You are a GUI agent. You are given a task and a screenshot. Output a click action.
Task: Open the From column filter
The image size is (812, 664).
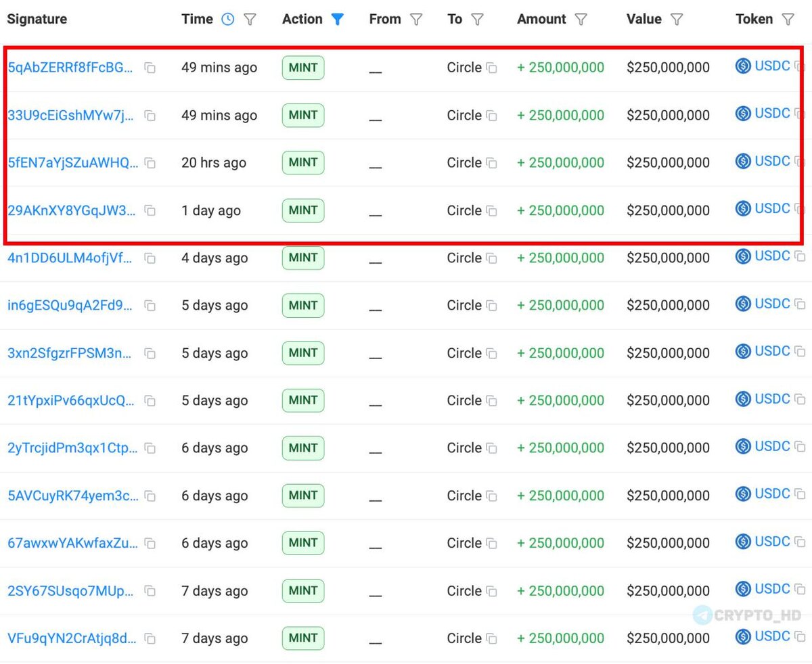coord(416,20)
